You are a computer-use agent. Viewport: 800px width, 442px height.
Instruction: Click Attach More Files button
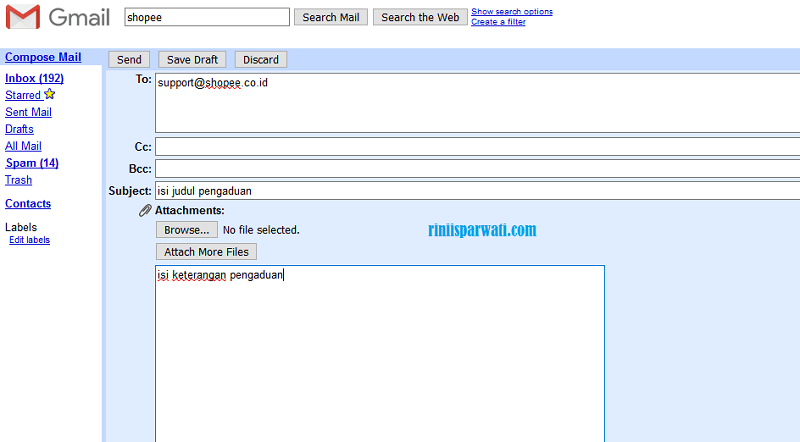click(206, 252)
